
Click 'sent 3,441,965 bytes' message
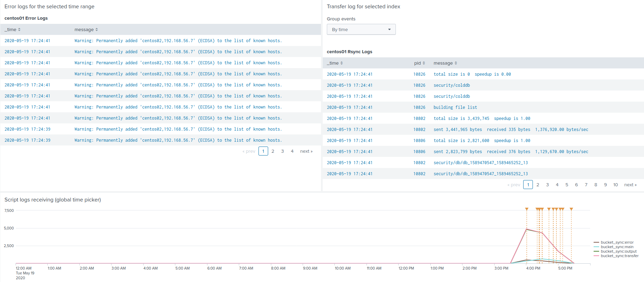(511, 130)
